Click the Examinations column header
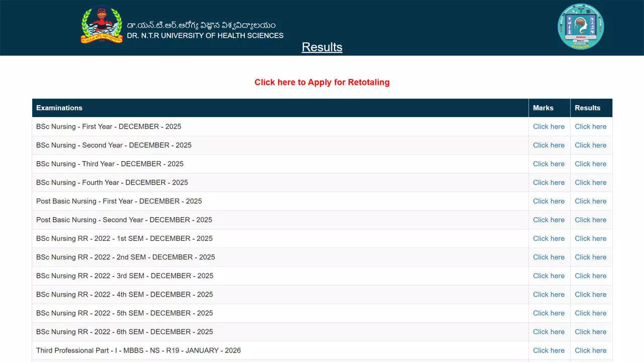 pos(59,108)
